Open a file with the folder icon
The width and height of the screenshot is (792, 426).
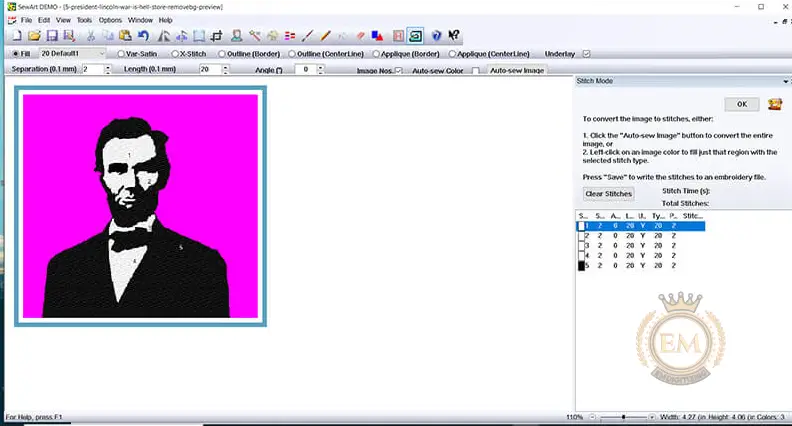(34, 36)
